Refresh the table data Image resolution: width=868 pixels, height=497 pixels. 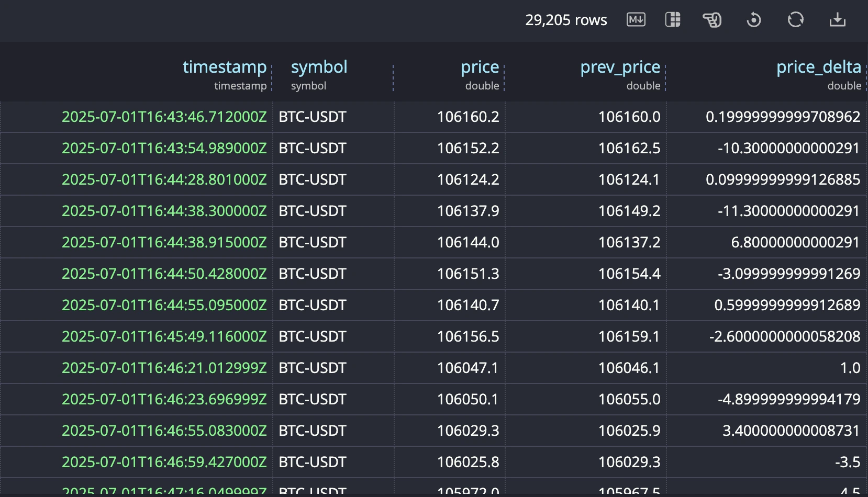[795, 20]
